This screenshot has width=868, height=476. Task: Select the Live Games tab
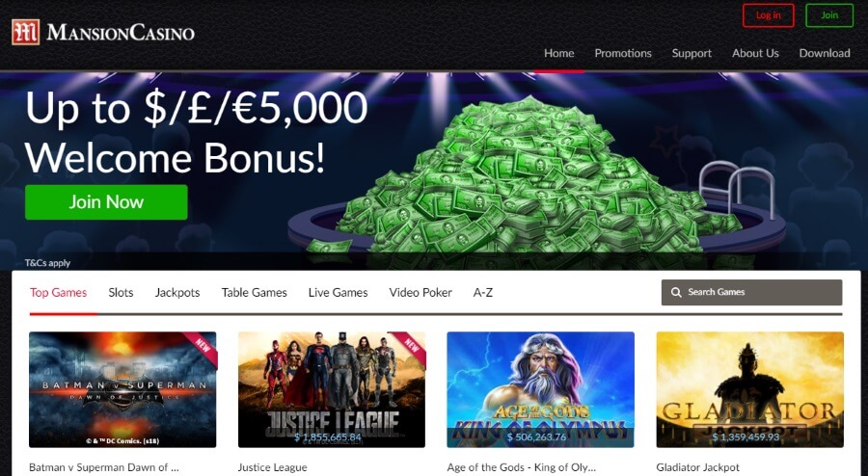click(x=338, y=293)
